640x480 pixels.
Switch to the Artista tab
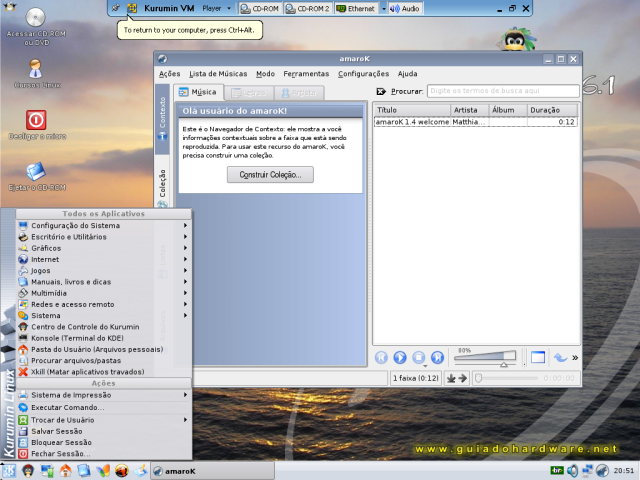tap(299, 93)
